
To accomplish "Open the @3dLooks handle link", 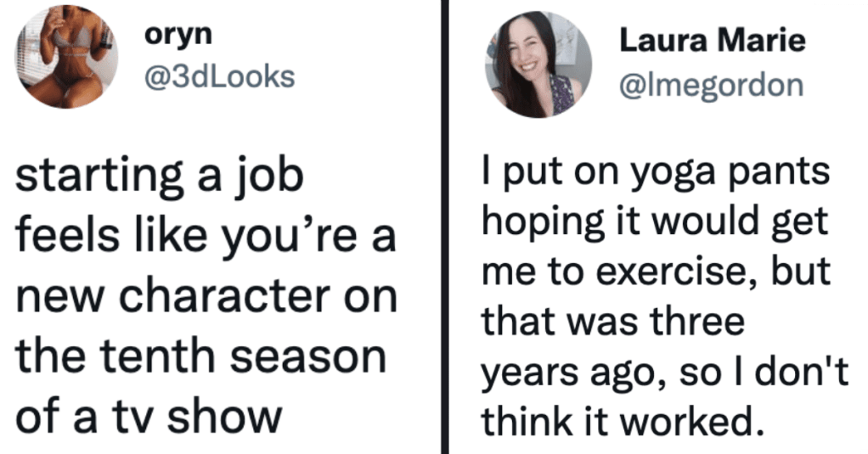I will click(x=219, y=77).
